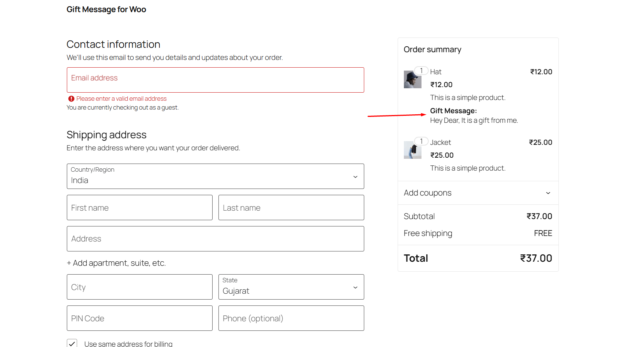Screen dimensions: 644x347
Task: Click the Hat product thumbnail
Action: pyautogui.click(x=412, y=79)
